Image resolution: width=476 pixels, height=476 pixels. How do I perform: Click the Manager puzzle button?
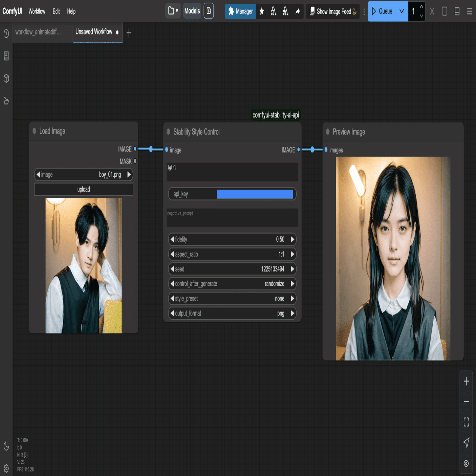pos(240,12)
